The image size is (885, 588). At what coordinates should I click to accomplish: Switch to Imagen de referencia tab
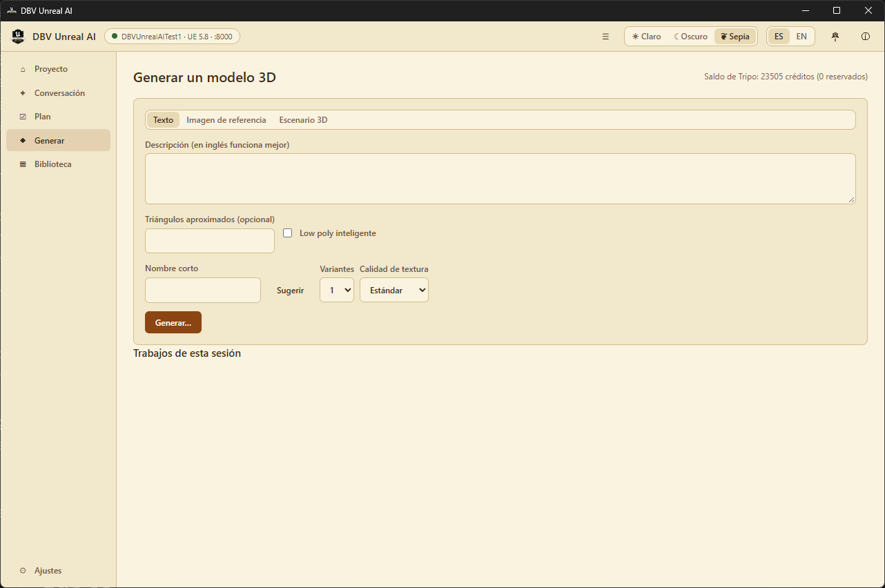[x=226, y=120]
